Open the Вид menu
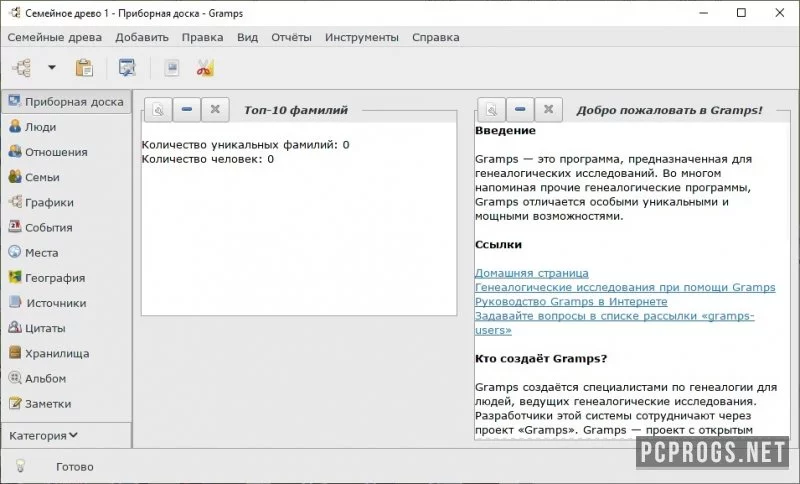Viewport: 800px width, 484px height. point(247,37)
